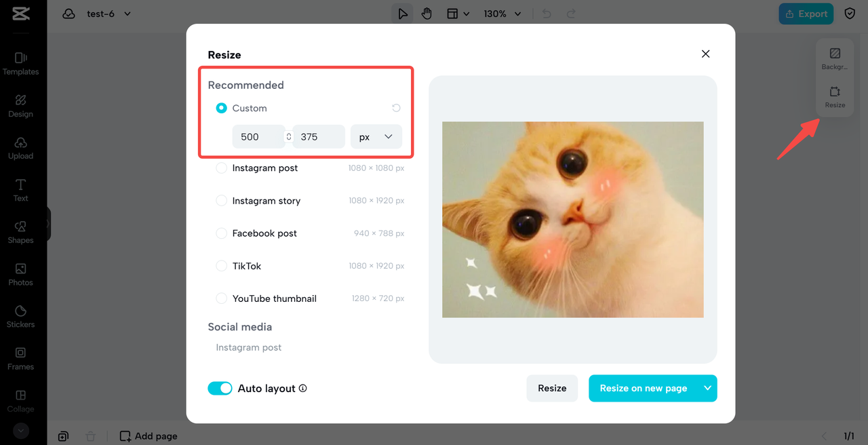Viewport: 868px width, 445px height.
Task: Redo the last action
Action: (572, 14)
